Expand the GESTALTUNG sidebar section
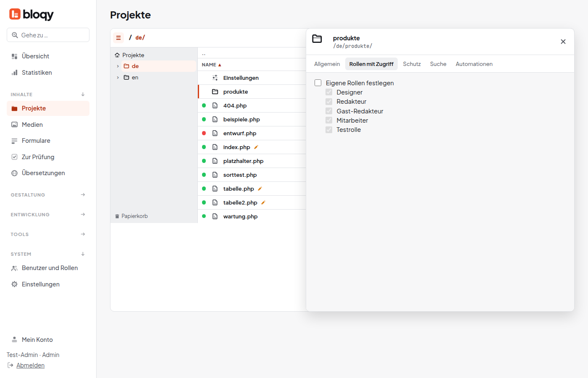Viewport: 588px width, 378px height. [x=83, y=195]
